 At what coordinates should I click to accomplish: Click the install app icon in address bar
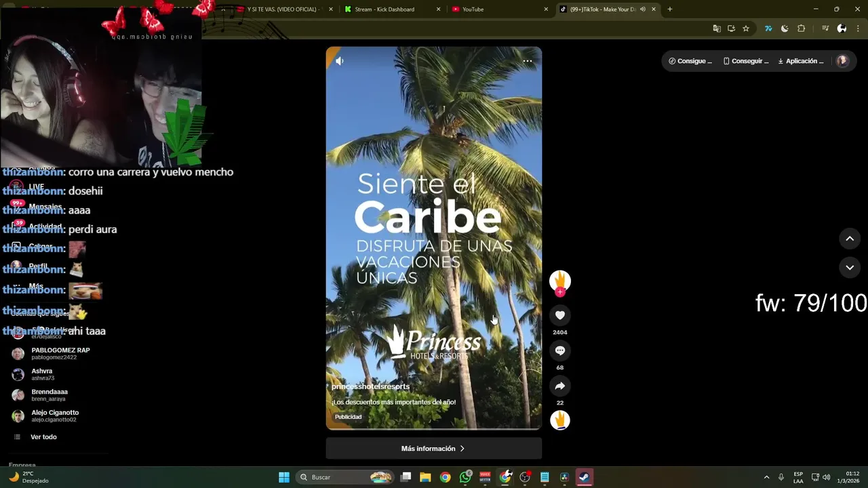click(x=731, y=28)
